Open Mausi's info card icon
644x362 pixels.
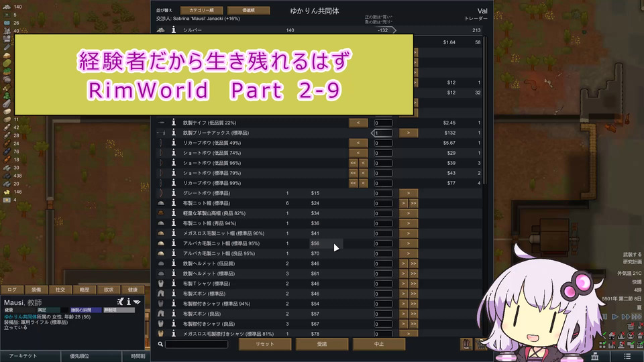coord(129,302)
